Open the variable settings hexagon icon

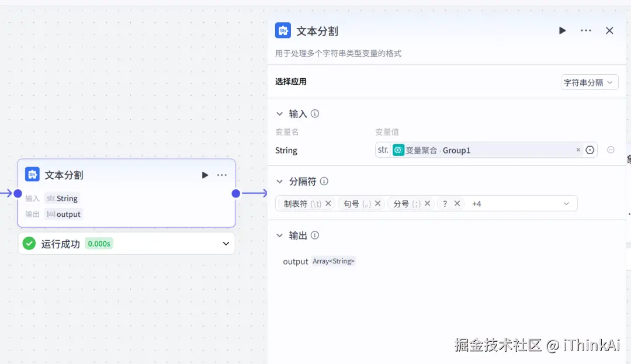pos(590,150)
